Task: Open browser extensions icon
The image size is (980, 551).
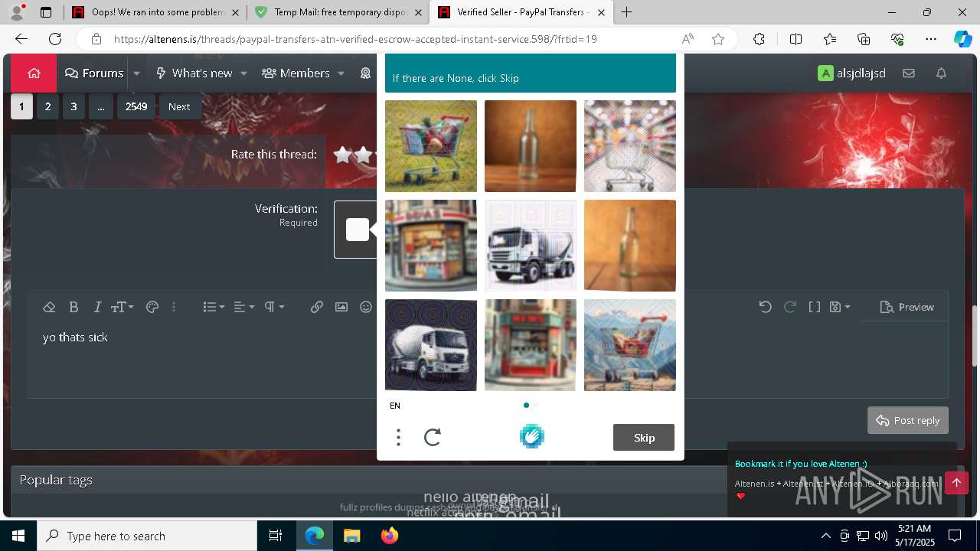Action: pyautogui.click(x=759, y=39)
